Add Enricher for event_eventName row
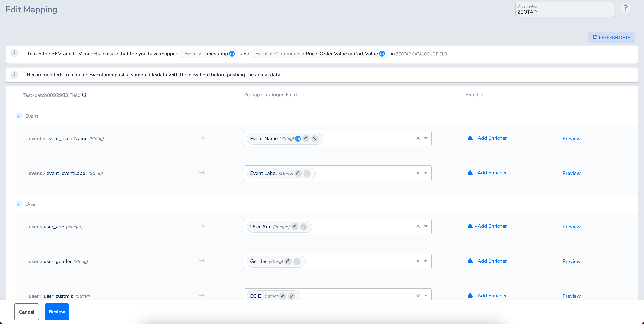Screen dimensions: 644x324 [487, 138]
